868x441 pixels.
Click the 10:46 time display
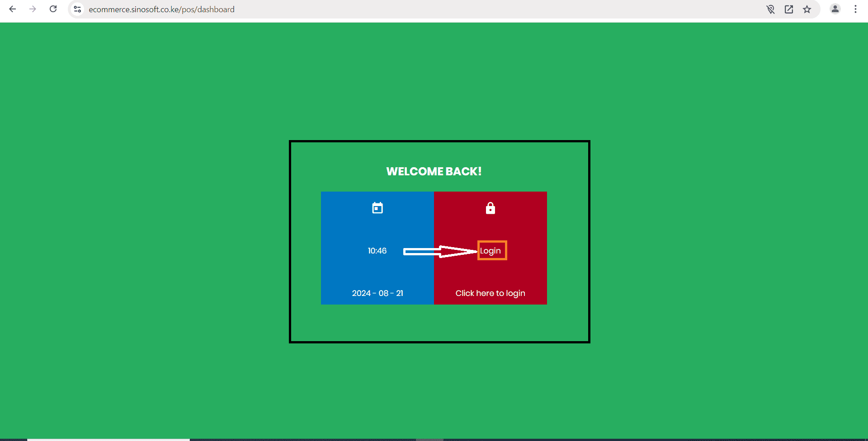point(377,250)
